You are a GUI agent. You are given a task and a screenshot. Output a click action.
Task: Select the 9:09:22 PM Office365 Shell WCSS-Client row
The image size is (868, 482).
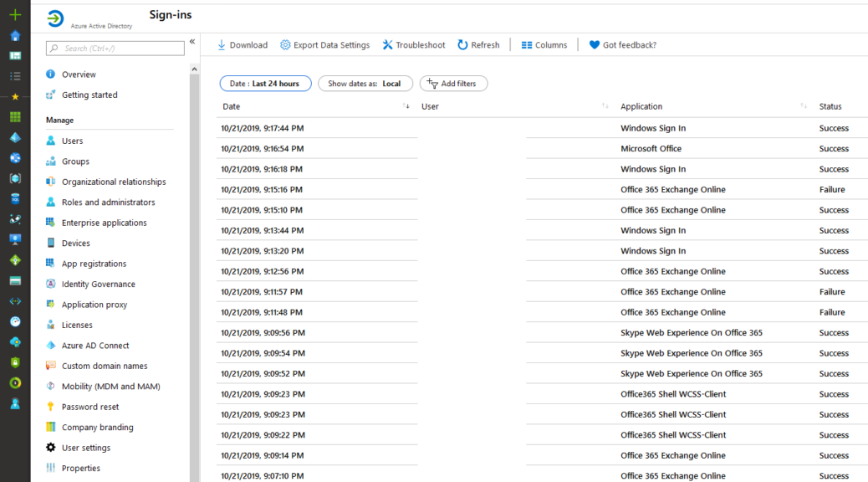click(542, 435)
